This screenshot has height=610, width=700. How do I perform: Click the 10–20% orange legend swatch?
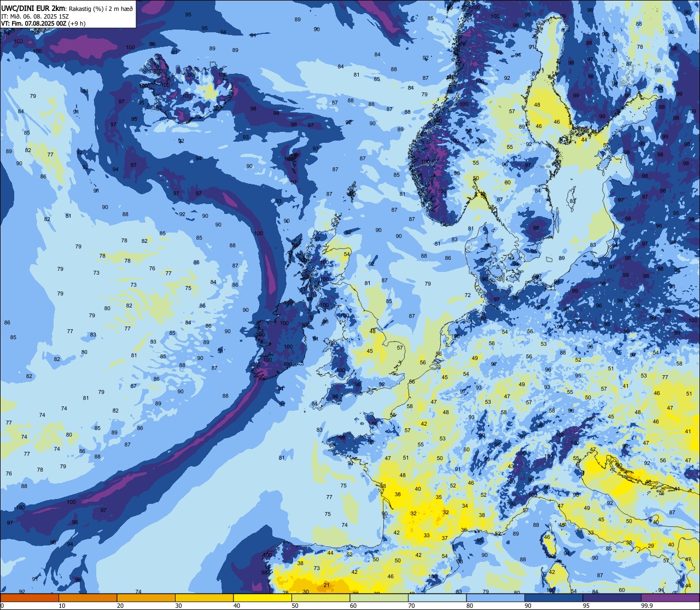click(x=88, y=597)
